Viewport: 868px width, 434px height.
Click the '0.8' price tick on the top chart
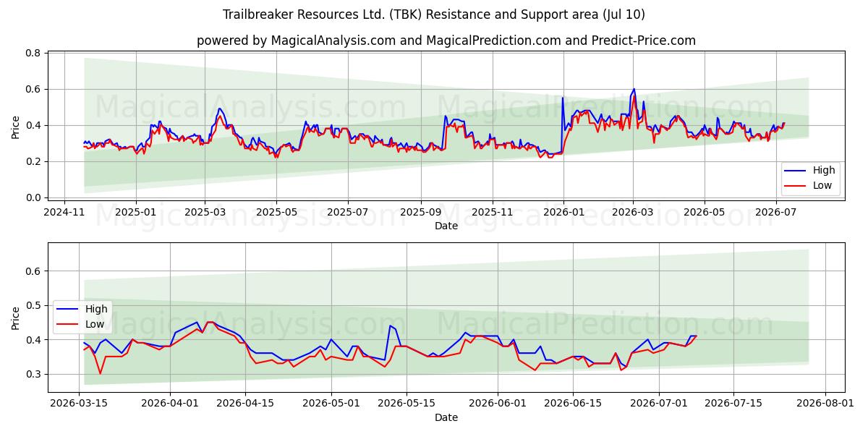point(33,54)
